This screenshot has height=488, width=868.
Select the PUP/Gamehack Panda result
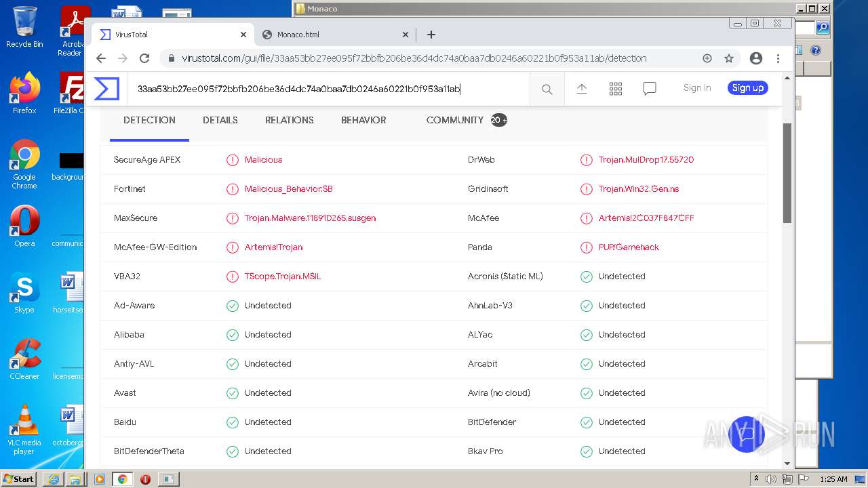pos(629,247)
